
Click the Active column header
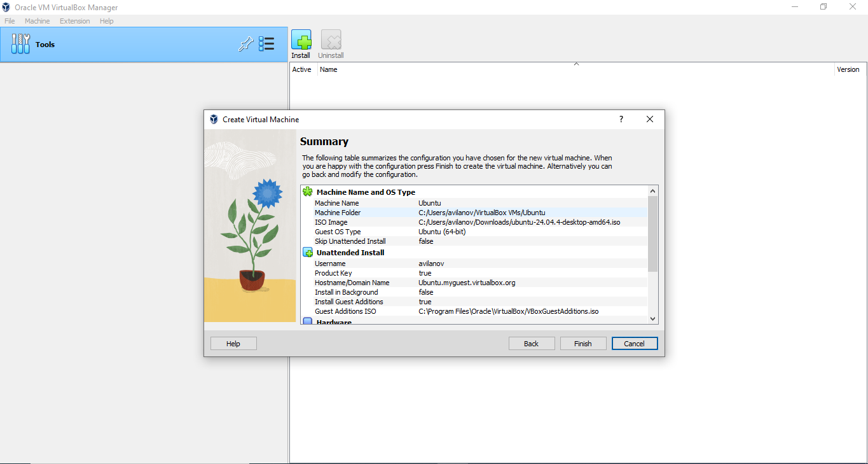pyautogui.click(x=302, y=69)
